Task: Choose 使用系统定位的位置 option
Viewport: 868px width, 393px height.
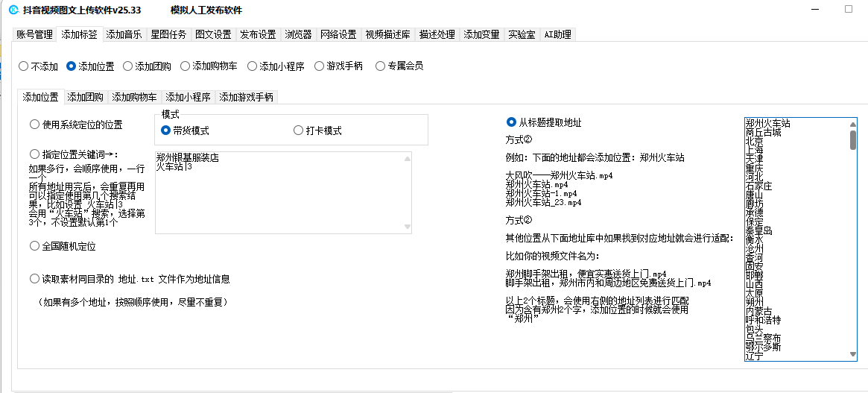Action: pos(35,125)
